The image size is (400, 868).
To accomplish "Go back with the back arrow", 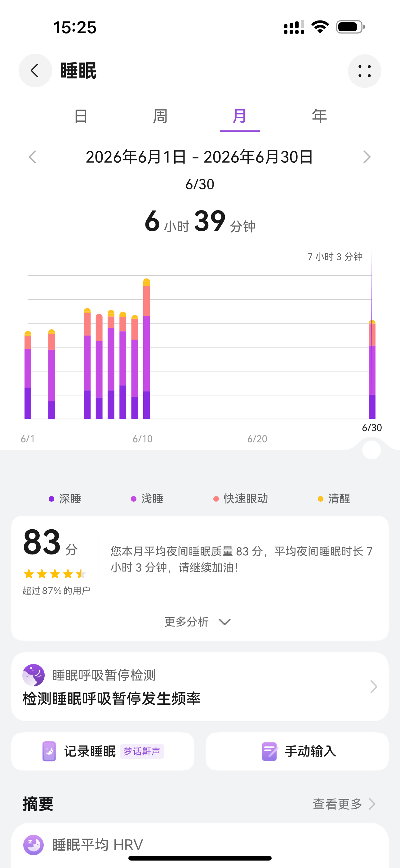I will (x=35, y=71).
